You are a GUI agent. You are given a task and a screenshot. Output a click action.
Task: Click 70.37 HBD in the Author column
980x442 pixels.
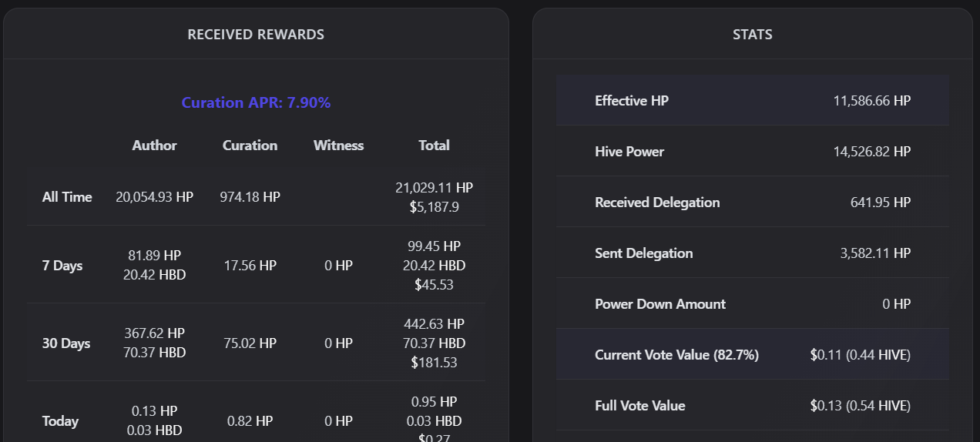pyautogui.click(x=154, y=353)
